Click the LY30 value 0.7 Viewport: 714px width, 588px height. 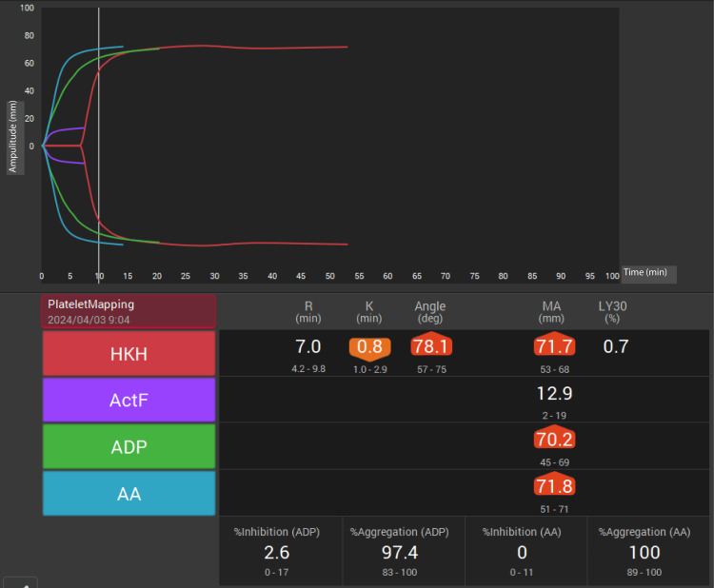coord(616,346)
